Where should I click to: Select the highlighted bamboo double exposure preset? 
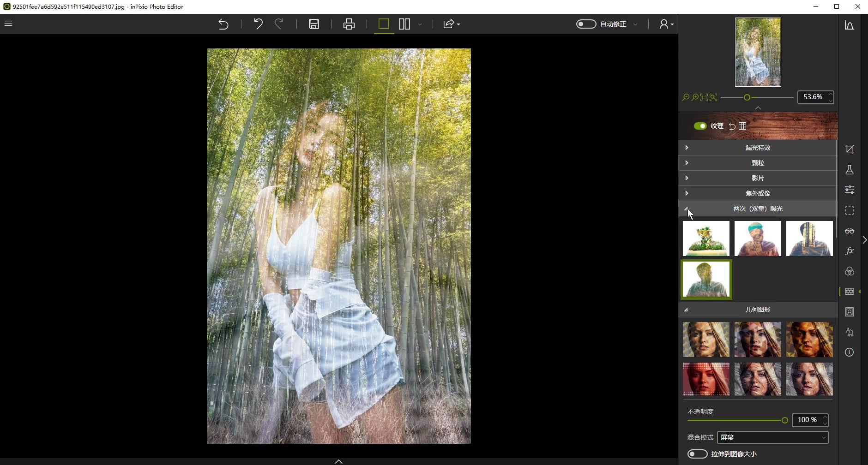tap(706, 279)
